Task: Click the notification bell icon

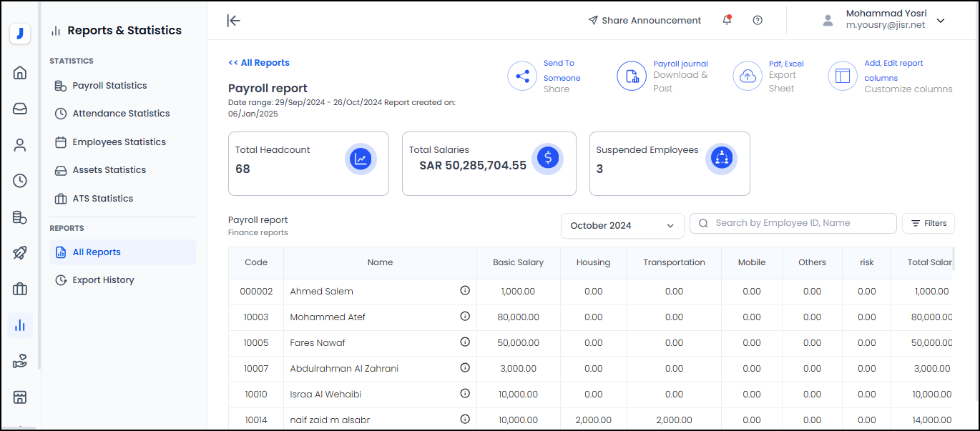Action: coord(727,20)
